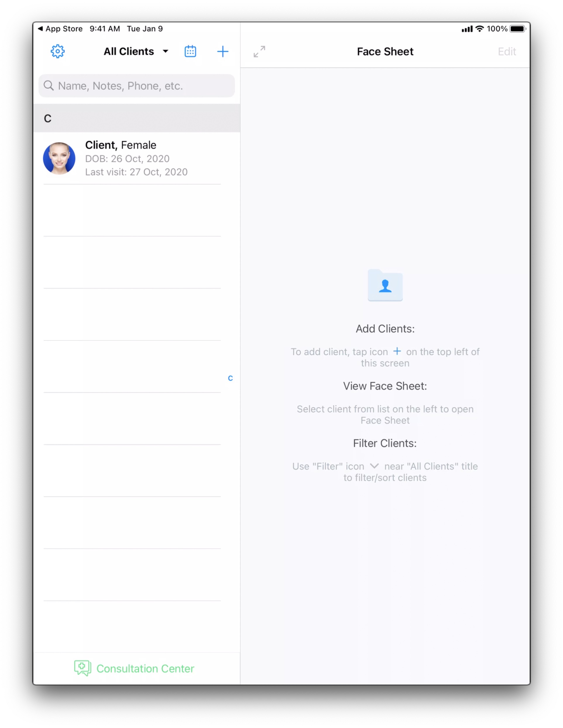This screenshot has height=728, width=563.
Task: Tap the plus icon to add client
Action: click(x=222, y=51)
